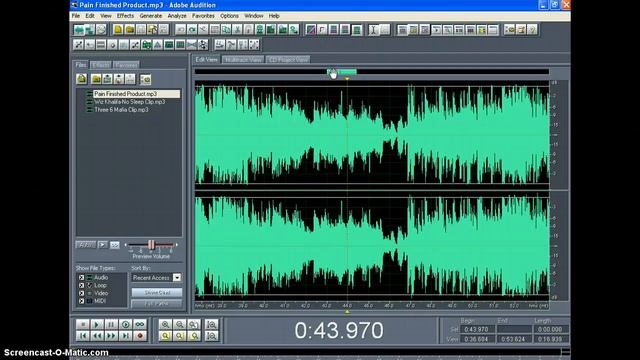Open the Effects menu
Screen dimensions: 640x360
click(x=125, y=16)
